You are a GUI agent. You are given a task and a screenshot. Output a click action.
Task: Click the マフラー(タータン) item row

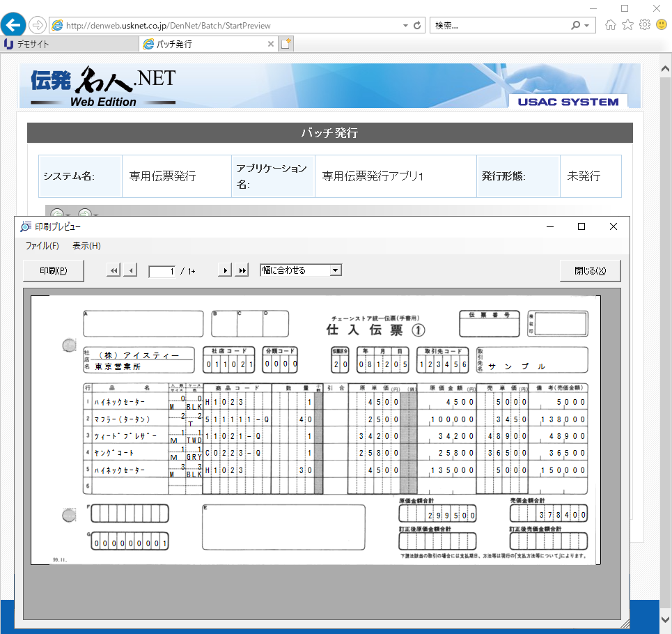click(335, 419)
